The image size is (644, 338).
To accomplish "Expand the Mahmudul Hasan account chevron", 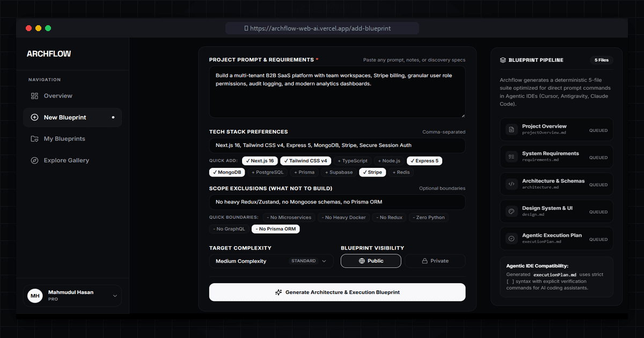I will (115, 296).
